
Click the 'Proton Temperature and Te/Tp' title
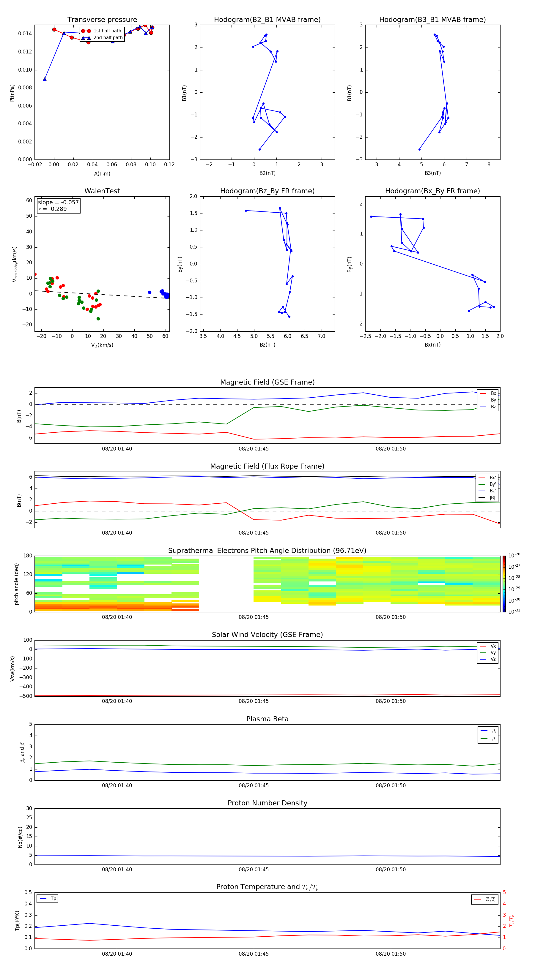point(267,887)
